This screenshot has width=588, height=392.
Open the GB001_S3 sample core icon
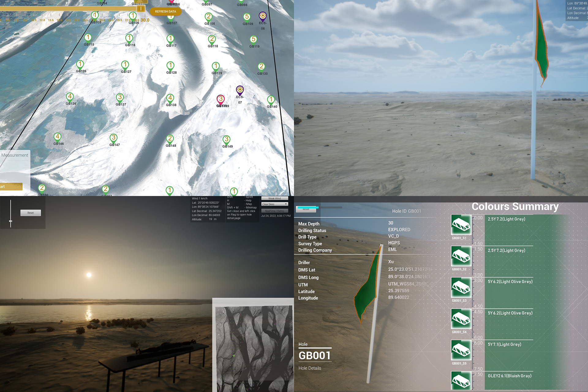tap(461, 288)
